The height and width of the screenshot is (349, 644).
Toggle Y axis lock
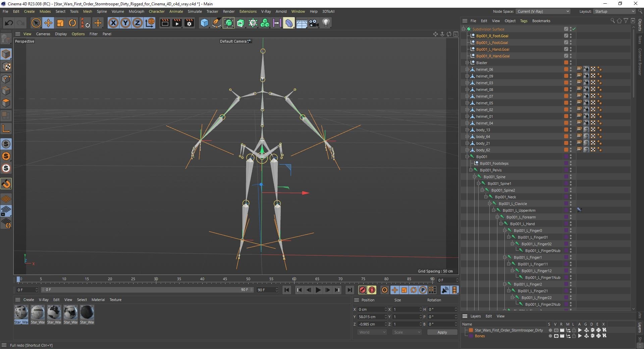pyautogui.click(x=125, y=23)
